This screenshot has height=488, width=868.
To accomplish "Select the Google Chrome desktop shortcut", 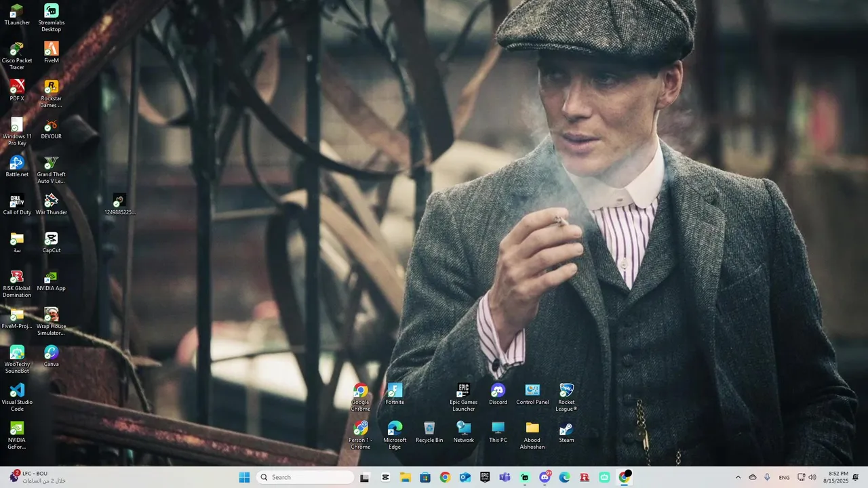I will (361, 397).
